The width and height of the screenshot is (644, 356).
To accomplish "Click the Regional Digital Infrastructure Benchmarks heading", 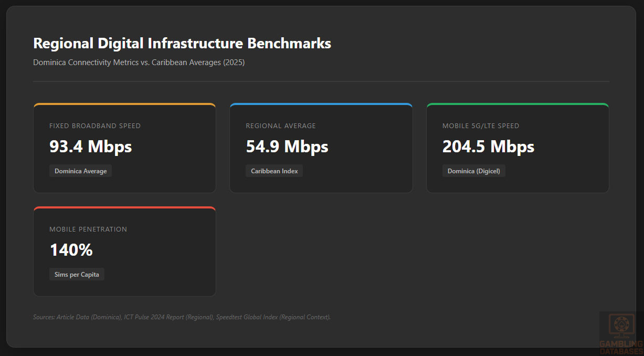I will [x=182, y=43].
